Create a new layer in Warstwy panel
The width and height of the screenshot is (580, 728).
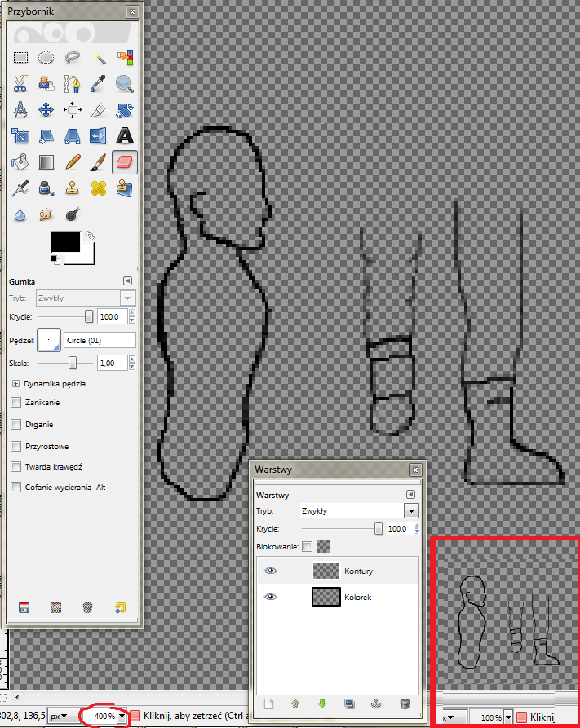coord(267,704)
